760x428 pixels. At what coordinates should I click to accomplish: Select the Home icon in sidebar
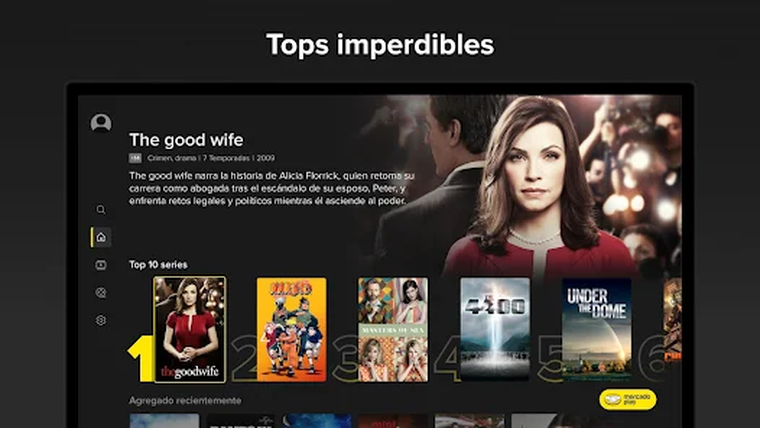coord(101,237)
